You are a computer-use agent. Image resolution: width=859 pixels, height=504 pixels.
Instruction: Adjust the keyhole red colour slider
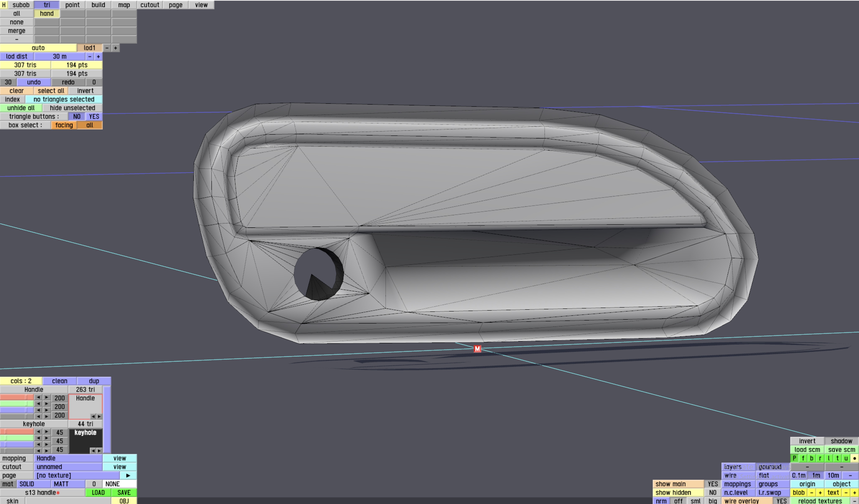coord(17,432)
